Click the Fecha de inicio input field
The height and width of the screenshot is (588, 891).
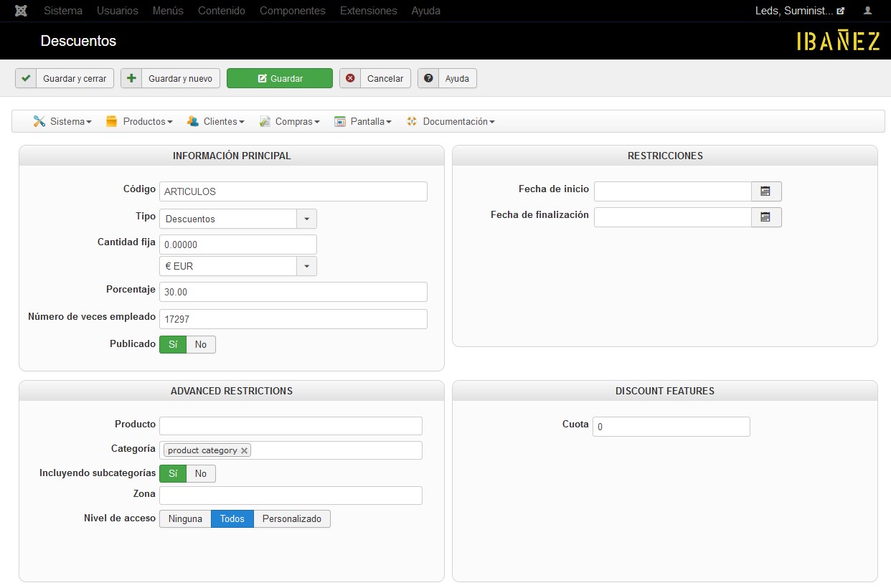pyautogui.click(x=673, y=191)
